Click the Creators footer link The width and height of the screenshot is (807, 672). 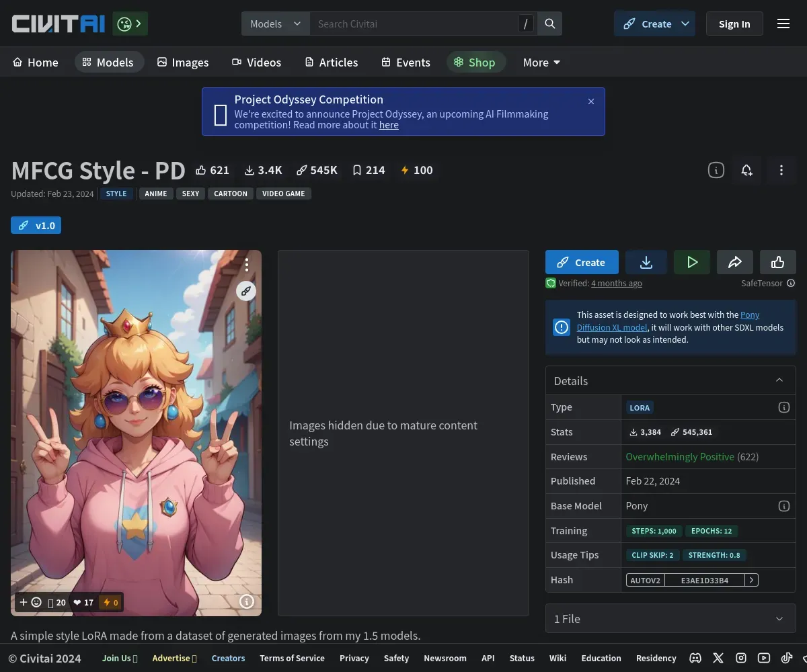228,659
